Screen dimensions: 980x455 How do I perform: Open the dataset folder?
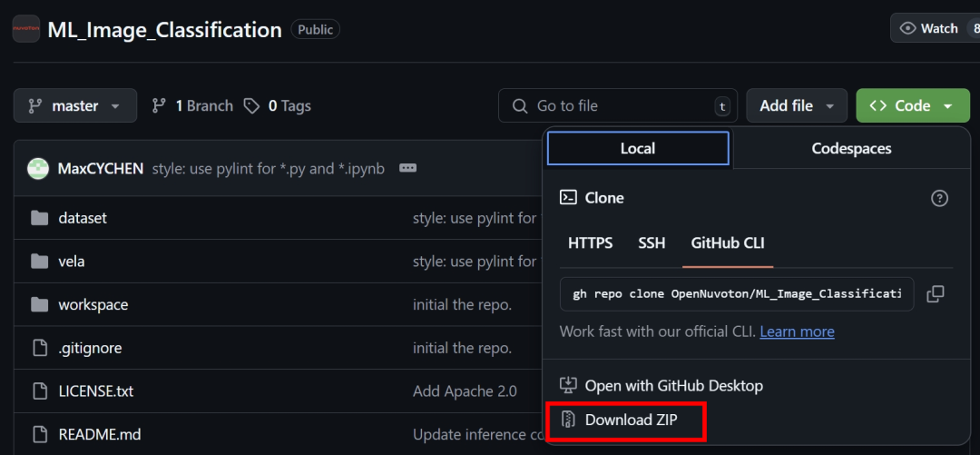(x=83, y=218)
